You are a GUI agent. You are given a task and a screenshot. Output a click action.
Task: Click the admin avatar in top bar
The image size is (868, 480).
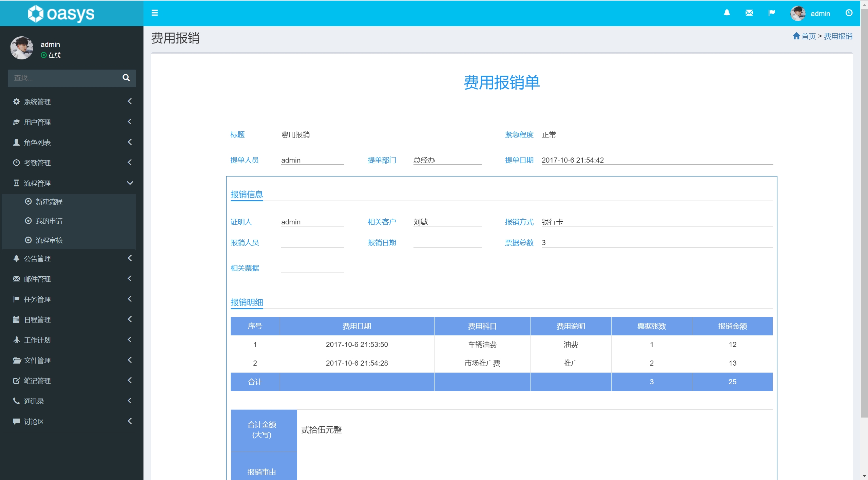coord(797,13)
